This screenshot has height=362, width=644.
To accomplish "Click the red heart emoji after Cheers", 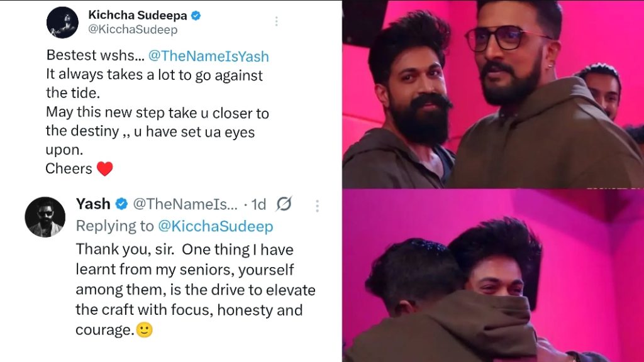I will 104,168.
